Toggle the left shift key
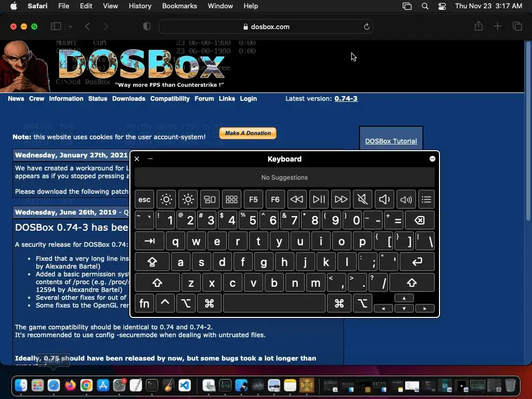Image resolution: width=532 pixels, height=399 pixels. 157,283
